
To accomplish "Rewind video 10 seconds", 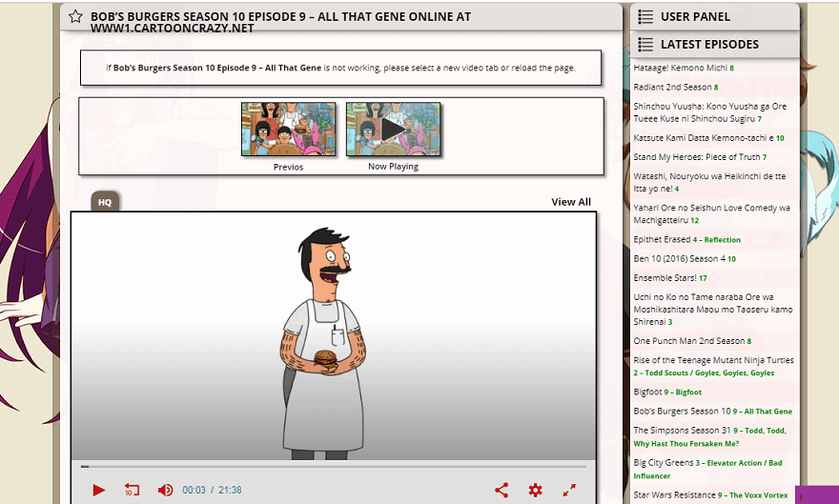I will pos(132,490).
